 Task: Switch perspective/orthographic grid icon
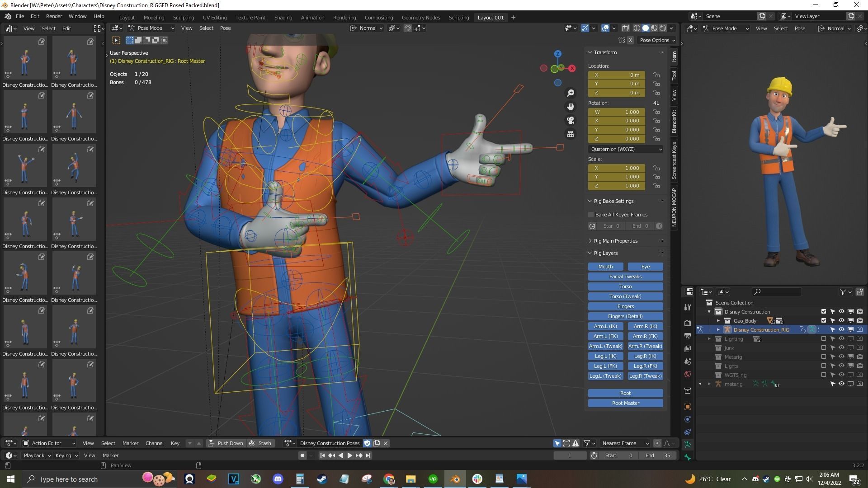click(571, 134)
